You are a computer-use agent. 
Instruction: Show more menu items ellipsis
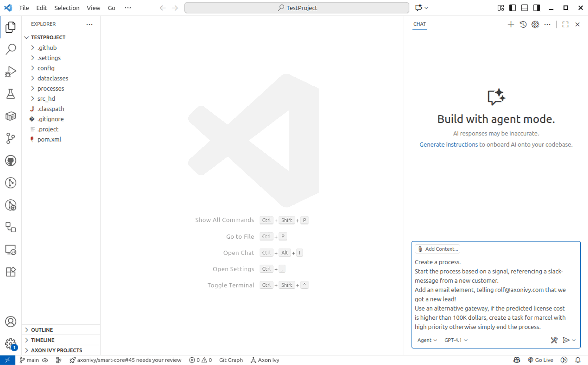click(x=128, y=8)
